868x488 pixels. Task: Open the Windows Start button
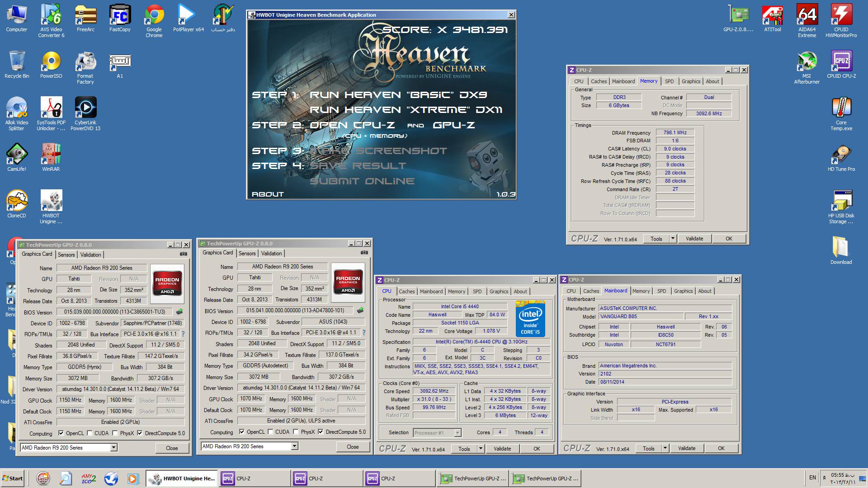(13, 479)
